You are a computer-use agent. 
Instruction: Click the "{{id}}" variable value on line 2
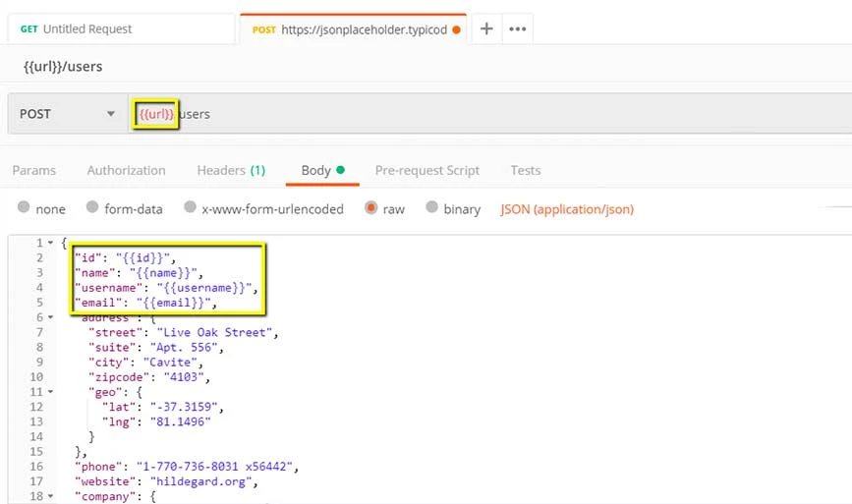(x=142, y=257)
